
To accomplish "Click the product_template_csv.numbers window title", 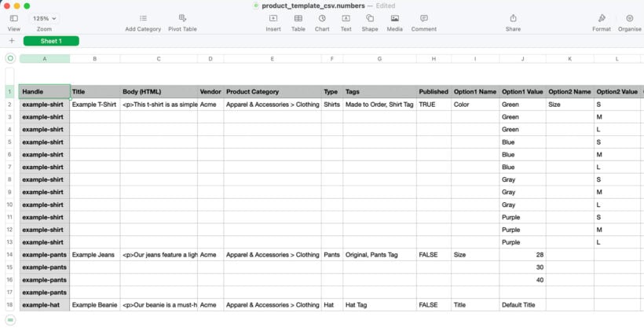I will point(313,6).
